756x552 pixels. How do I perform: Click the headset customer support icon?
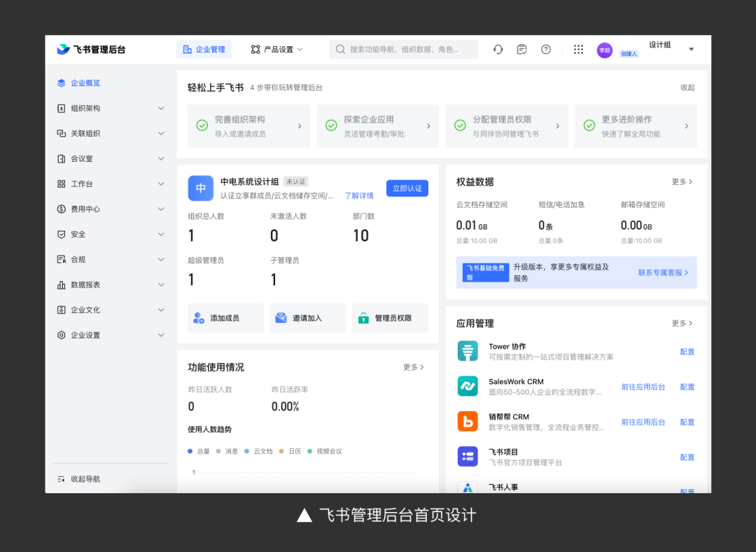pyautogui.click(x=498, y=50)
